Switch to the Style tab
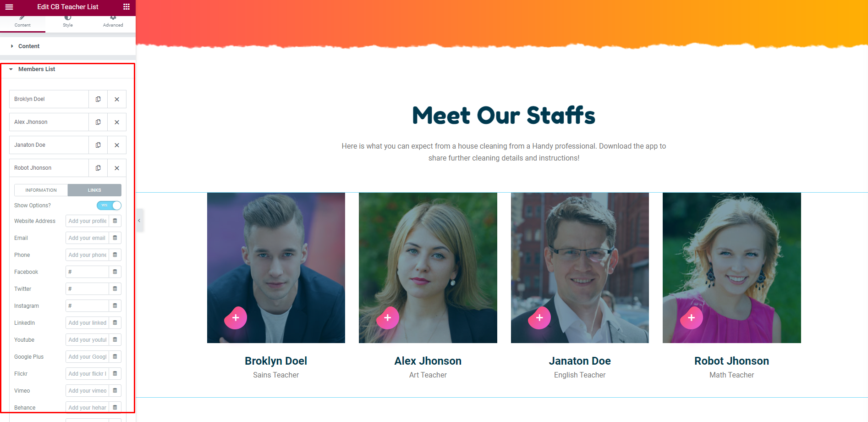 tap(68, 22)
